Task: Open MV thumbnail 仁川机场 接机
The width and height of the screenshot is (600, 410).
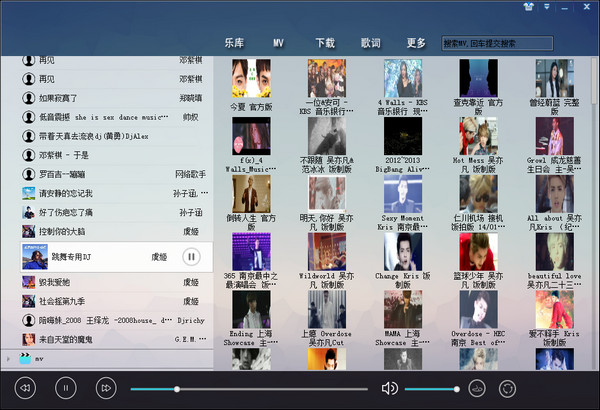Action: coord(479,194)
